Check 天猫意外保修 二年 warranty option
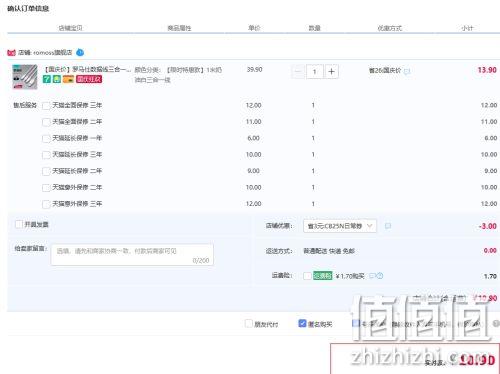 pyautogui.click(x=46, y=188)
